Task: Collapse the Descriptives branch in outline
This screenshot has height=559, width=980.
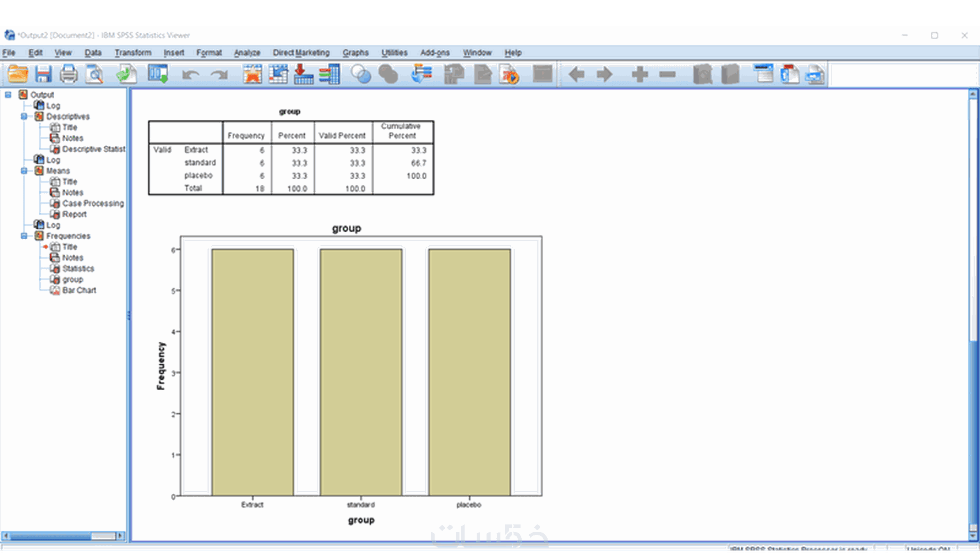Action: [24, 116]
